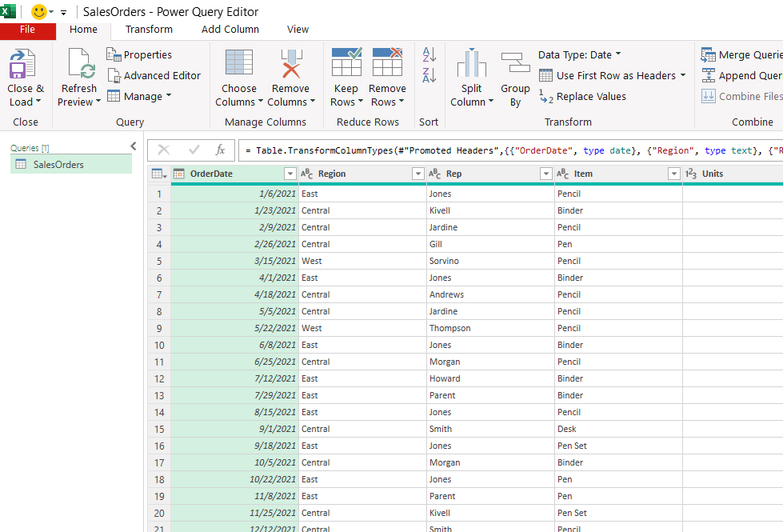Open the File tab
This screenshot has height=532, width=783.
[x=27, y=30]
